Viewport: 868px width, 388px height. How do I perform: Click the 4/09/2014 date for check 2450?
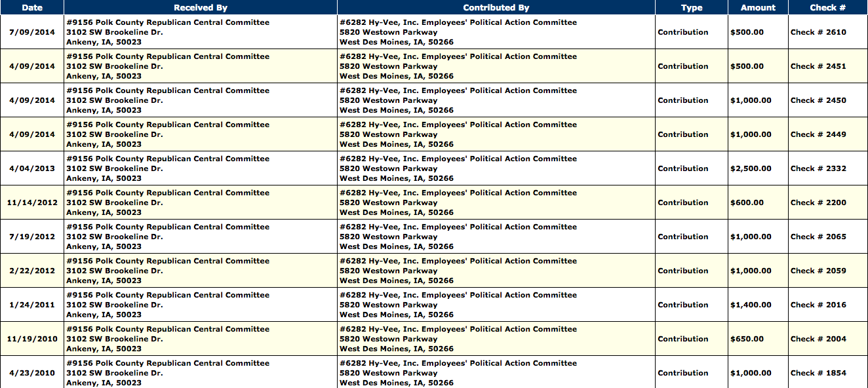click(32, 100)
